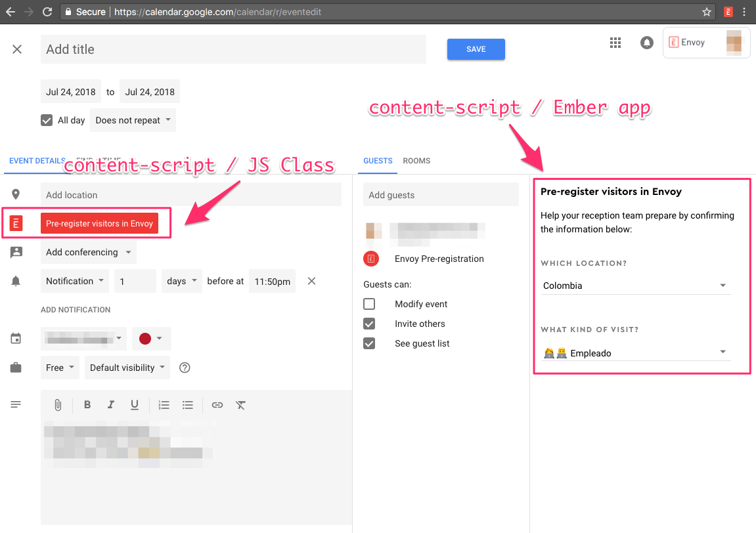Click the browser forward arrow

(29, 12)
